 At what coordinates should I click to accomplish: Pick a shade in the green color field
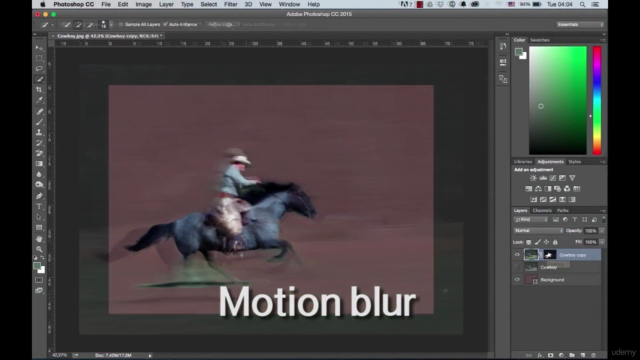pyautogui.click(x=558, y=100)
